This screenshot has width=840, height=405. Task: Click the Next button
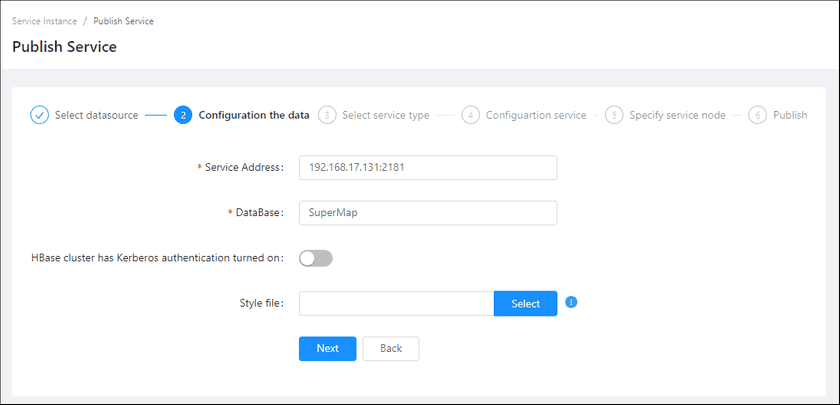(x=327, y=348)
